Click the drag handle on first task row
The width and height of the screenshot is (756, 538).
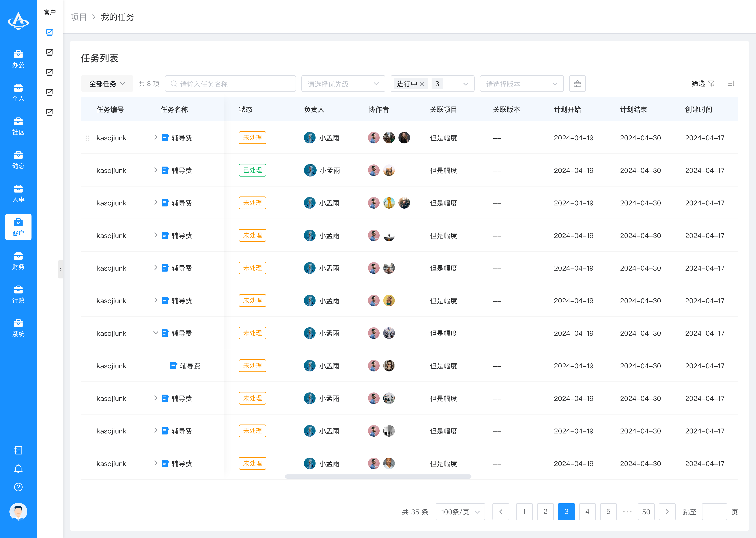point(87,138)
